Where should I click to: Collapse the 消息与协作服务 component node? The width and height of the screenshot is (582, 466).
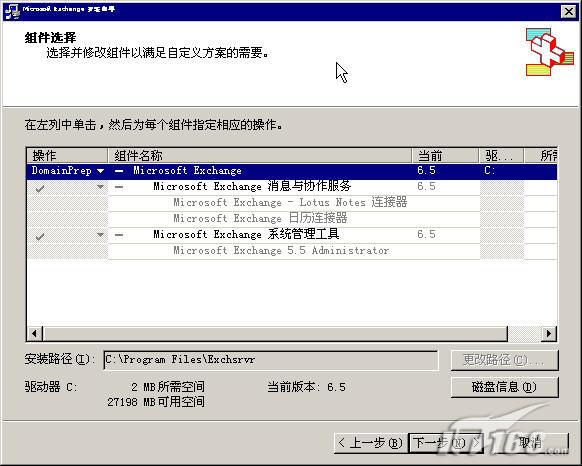pos(119,187)
